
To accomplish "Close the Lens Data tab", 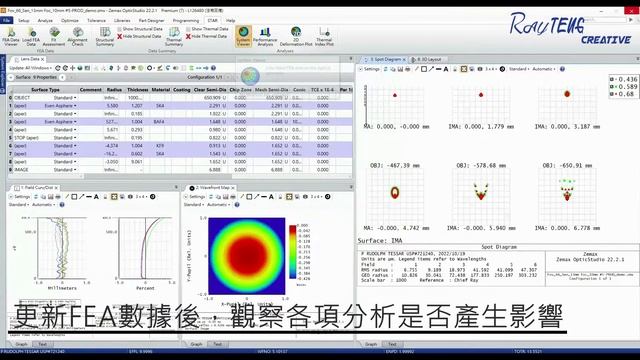I will click(42, 60).
